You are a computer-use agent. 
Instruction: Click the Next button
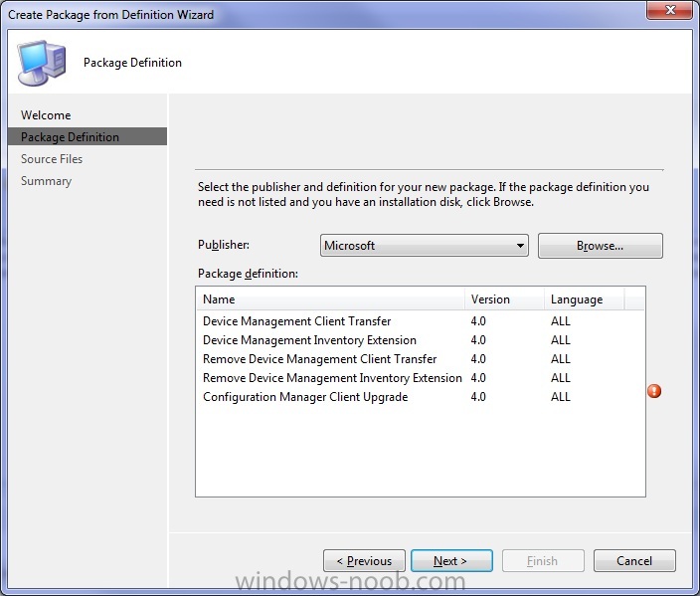click(451, 561)
